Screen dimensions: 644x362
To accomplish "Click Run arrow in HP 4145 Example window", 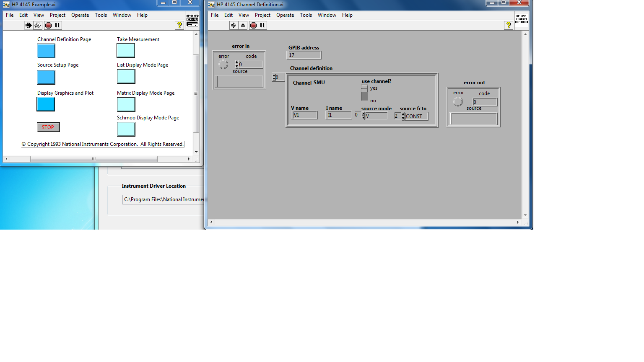I will [x=28, y=25].
